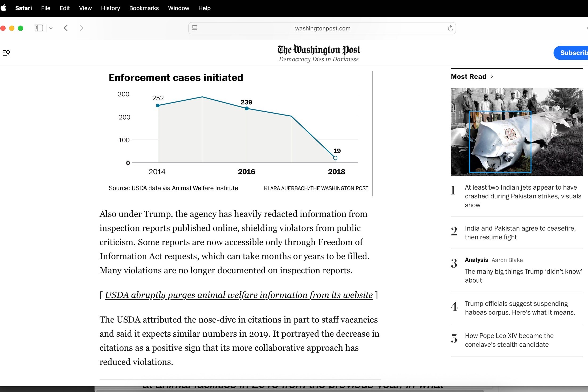Open the Bookmarks menu
This screenshot has width=588, height=392.
[144, 8]
